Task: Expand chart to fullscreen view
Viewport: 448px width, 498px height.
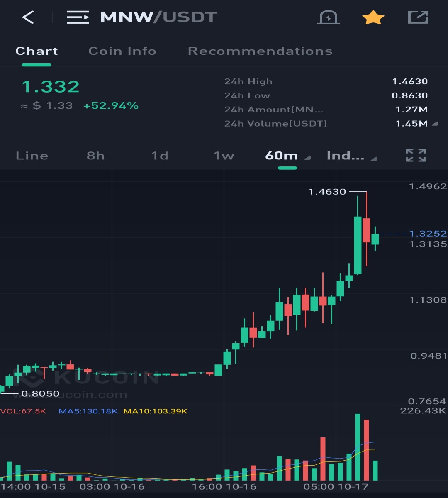Action: (416, 156)
